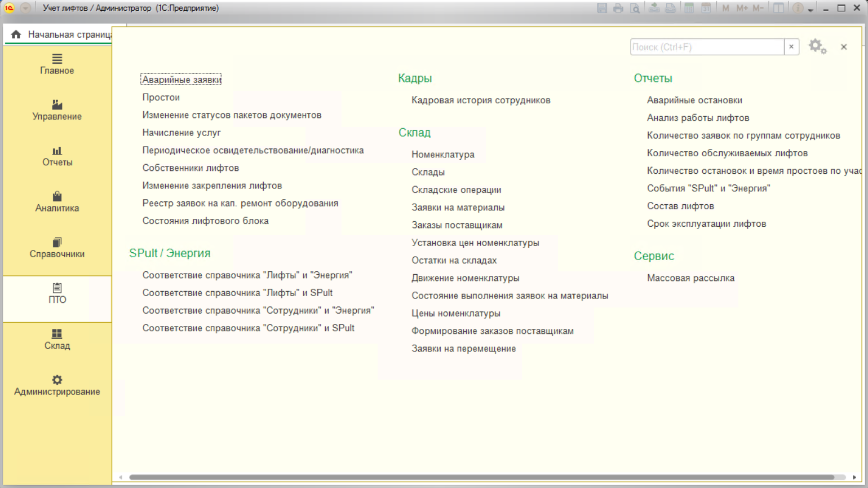
Task: Clear the search field with x button
Action: click(791, 47)
